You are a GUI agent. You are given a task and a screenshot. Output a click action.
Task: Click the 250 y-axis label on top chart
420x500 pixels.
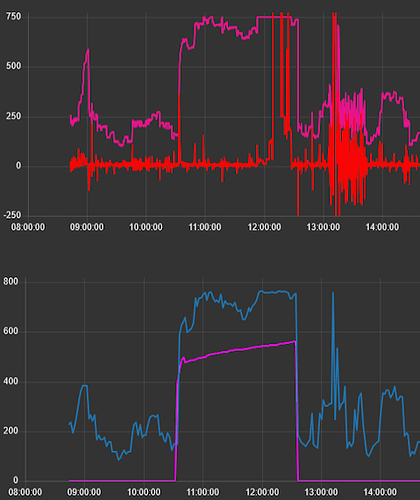pyautogui.click(x=13, y=116)
